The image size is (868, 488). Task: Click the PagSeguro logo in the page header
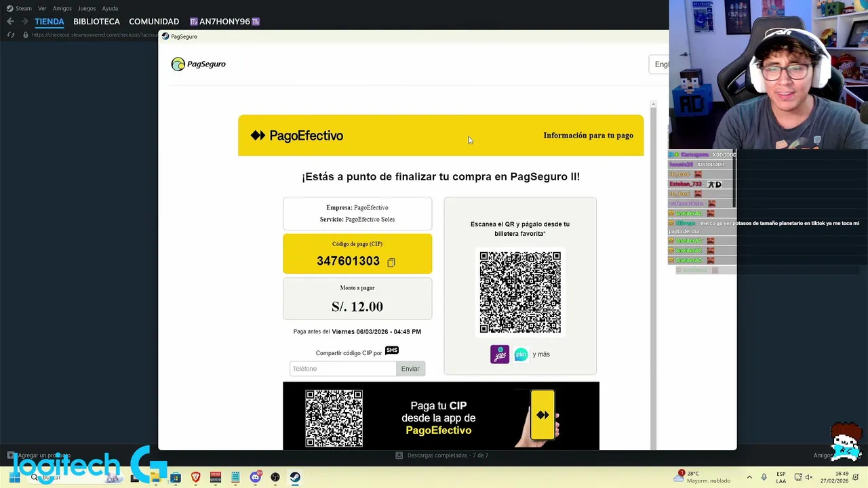coord(199,64)
